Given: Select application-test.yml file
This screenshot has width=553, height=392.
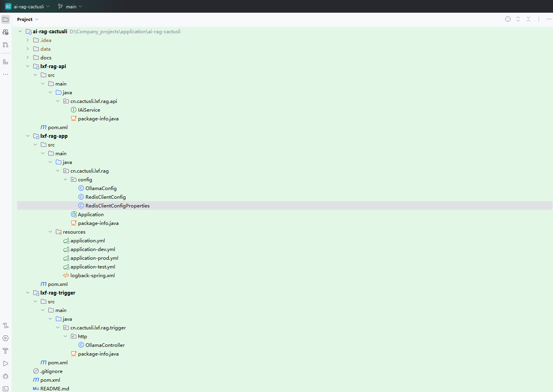Looking at the screenshot, I should click(x=93, y=266).
